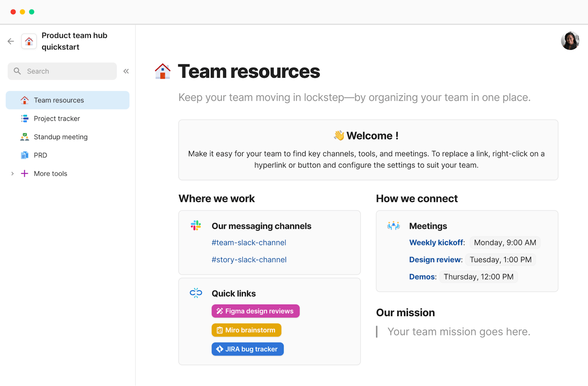
Task: Click the Miro brainstorm button
Action: click(x=246, y=330)
